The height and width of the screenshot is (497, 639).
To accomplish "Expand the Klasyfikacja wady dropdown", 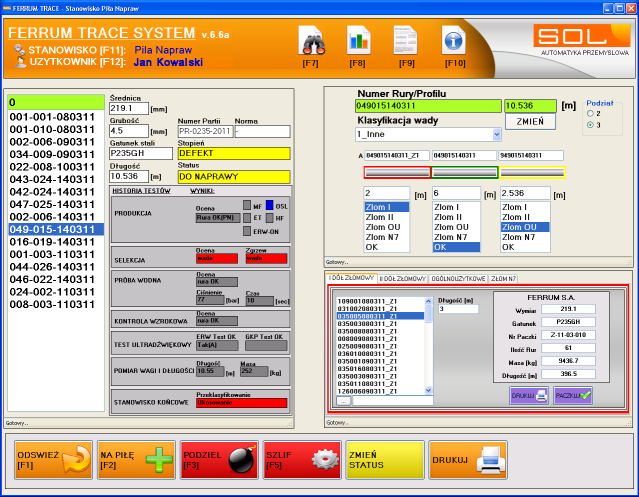I will (496, 134).
